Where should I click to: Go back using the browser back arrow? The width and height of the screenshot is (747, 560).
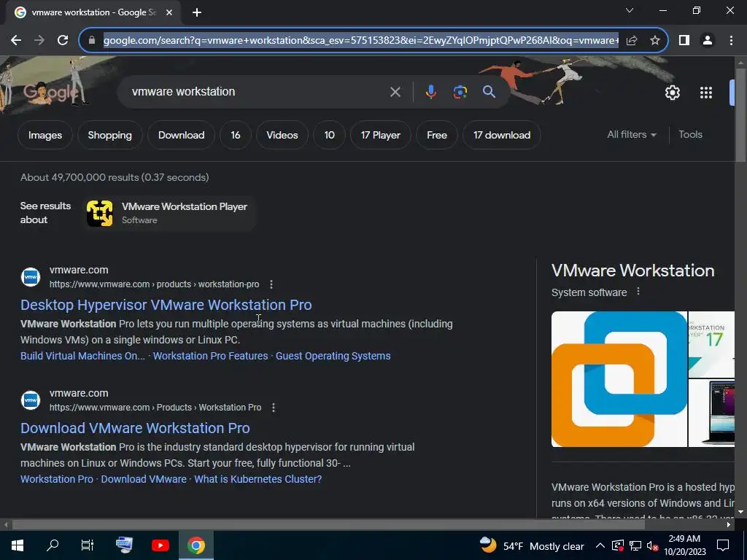pyautogui.click(x=16, y=41)
